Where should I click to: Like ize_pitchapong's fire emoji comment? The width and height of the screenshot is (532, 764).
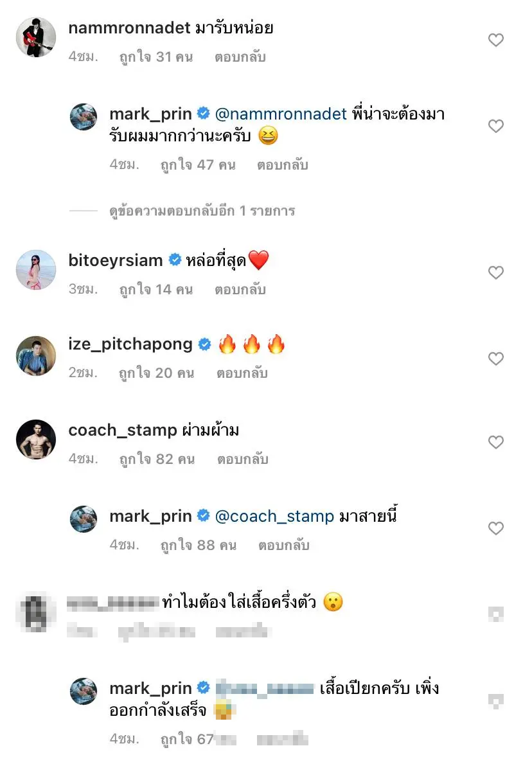coord(495,359)
